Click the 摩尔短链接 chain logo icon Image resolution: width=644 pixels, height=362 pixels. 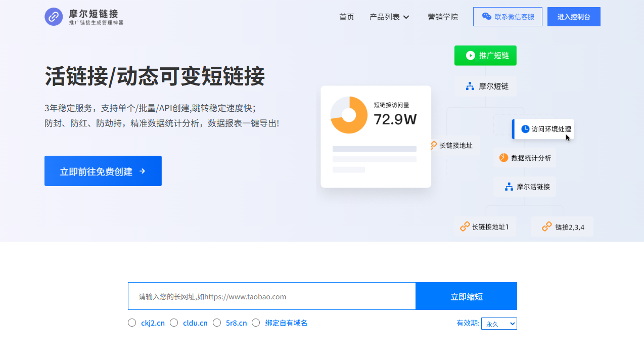(x=54, y=17)
